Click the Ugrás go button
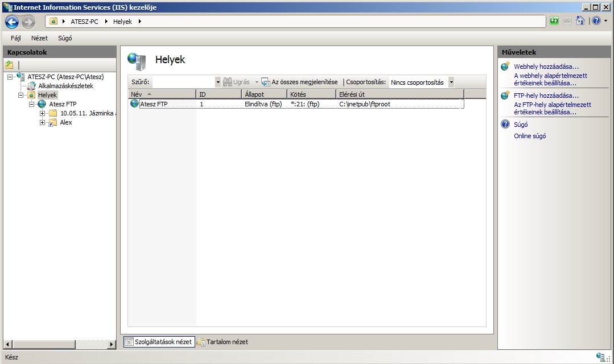 236,82
